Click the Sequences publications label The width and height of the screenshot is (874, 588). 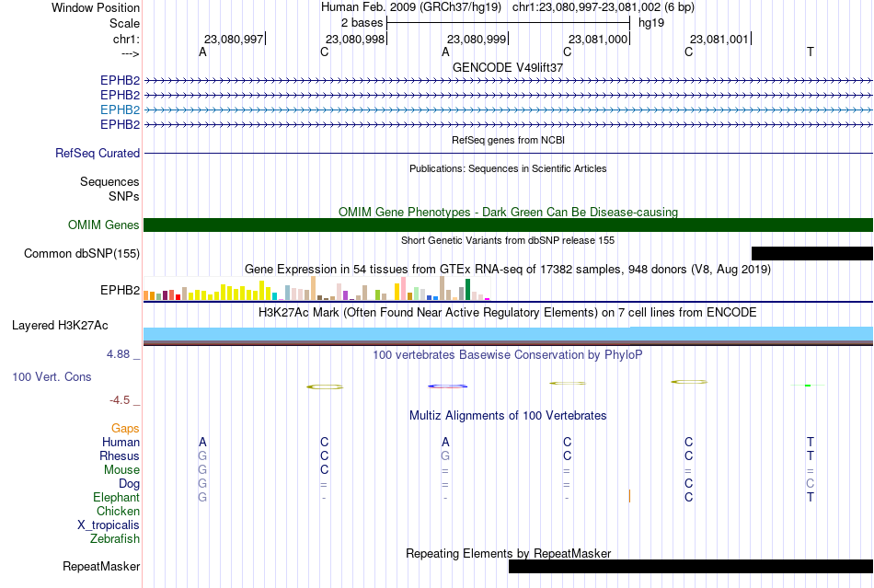[109, 181]
